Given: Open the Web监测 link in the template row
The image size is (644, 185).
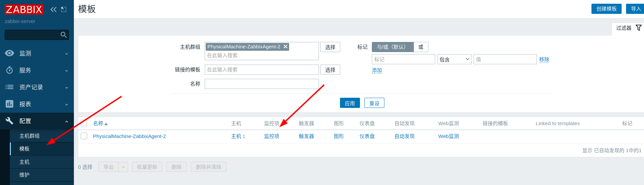Looking at the screenshot, I should point(448,136).
